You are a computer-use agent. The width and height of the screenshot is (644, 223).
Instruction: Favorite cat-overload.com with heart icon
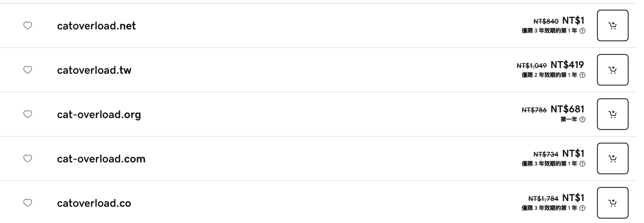tap(27, 158)
